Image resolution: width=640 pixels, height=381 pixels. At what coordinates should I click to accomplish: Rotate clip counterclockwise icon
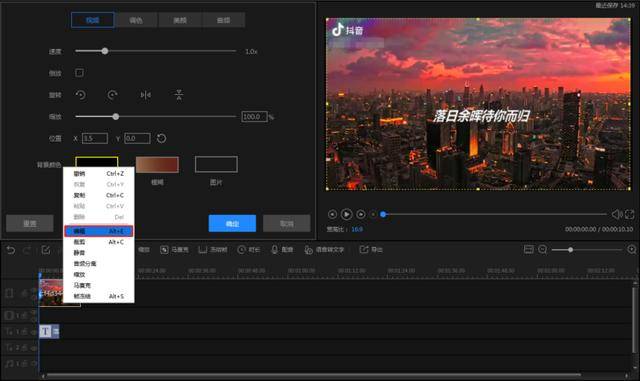tap(80, 95)
